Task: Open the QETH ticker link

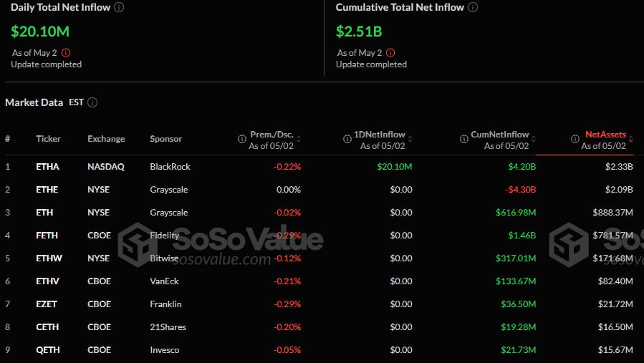Action: click(48, 350)
